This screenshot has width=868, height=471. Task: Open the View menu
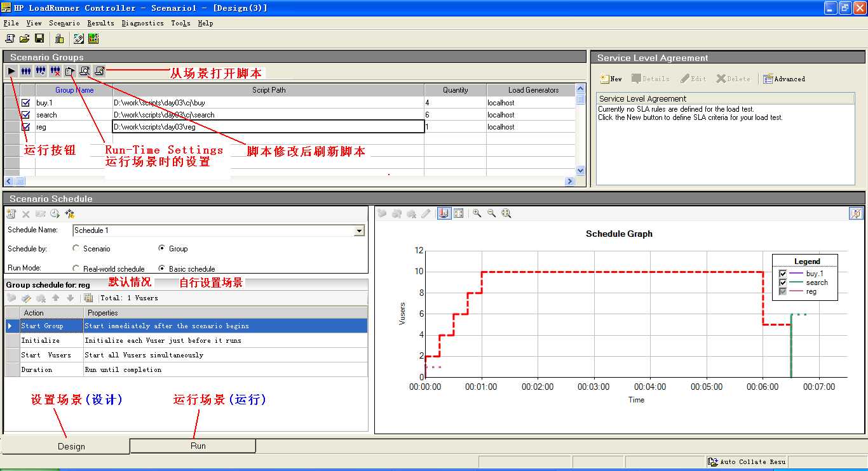pos(34,23)
